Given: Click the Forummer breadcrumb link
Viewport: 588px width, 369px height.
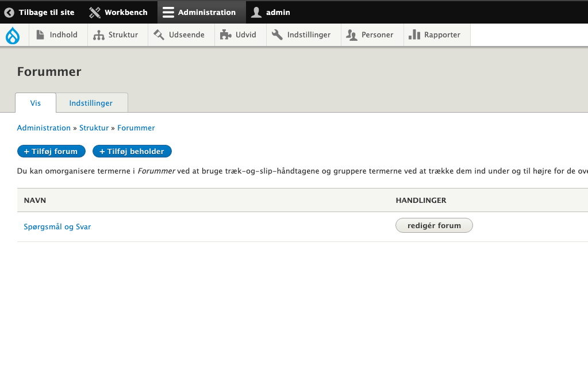Looking at the screenshot, I should [x=136, y=128].
